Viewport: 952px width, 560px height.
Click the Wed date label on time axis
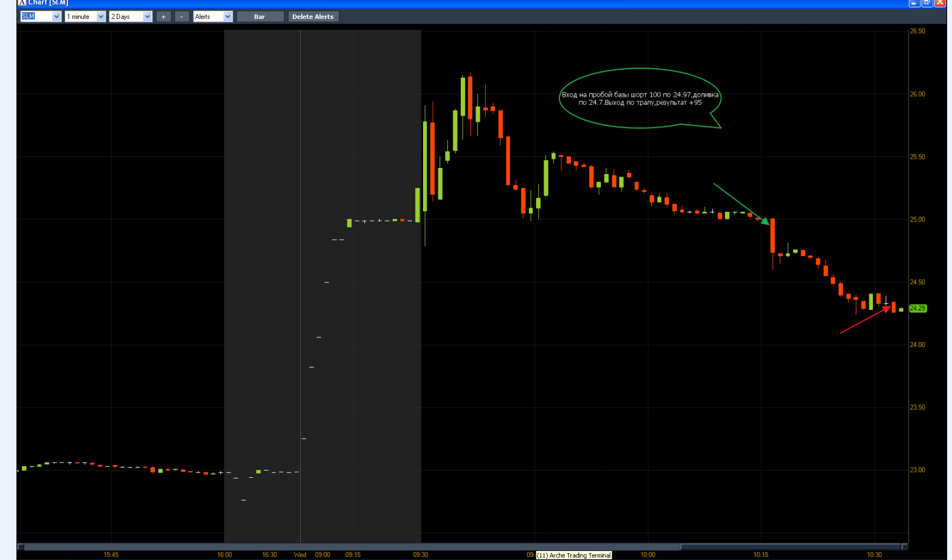pyautogui.click(x=300, y=555)
